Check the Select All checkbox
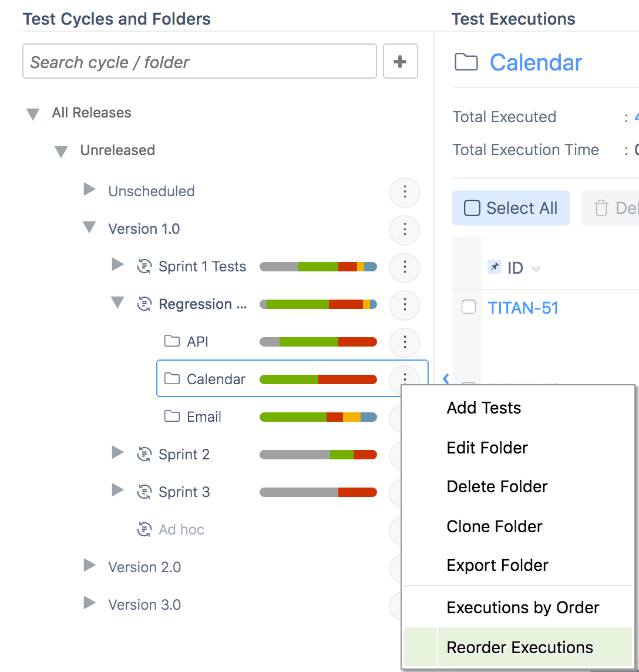 [472, 209]
